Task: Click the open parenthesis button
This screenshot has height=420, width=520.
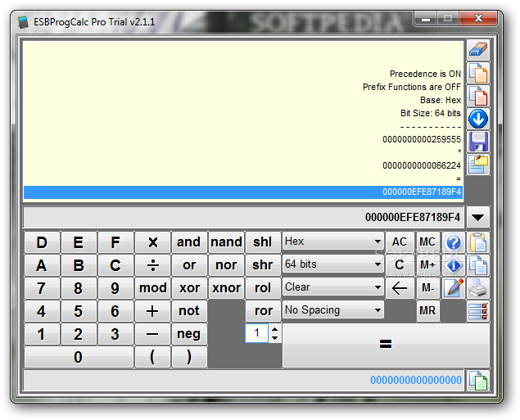Action: point(152,357)
